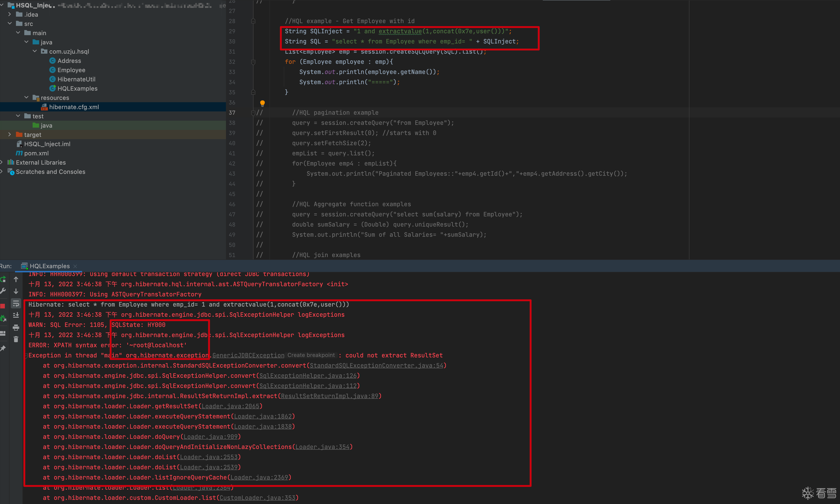This screenshot has width=840, height=504.
Task: Click Scroll to End console icon
Action: click(16, 315)
